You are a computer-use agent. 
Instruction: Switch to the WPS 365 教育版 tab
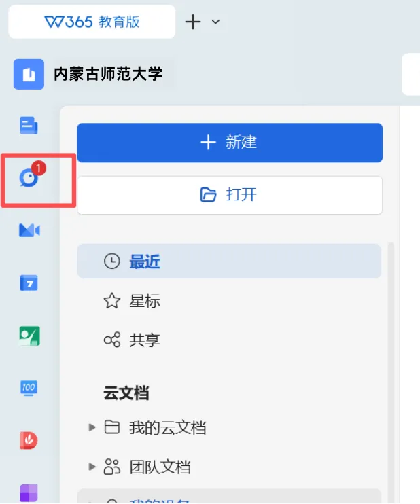click(x=92, y=22)
